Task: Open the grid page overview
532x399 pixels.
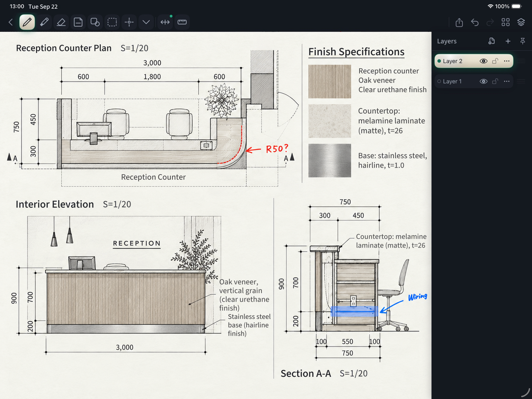Action: [506, 23]
